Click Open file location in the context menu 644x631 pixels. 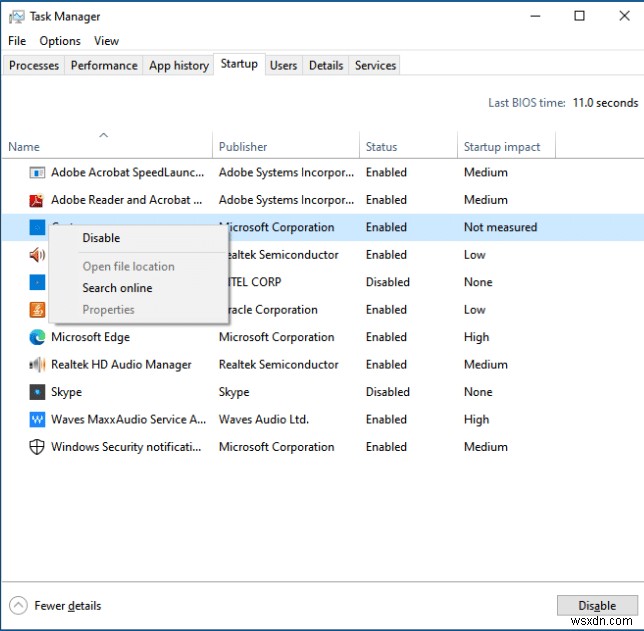(138, 267)
